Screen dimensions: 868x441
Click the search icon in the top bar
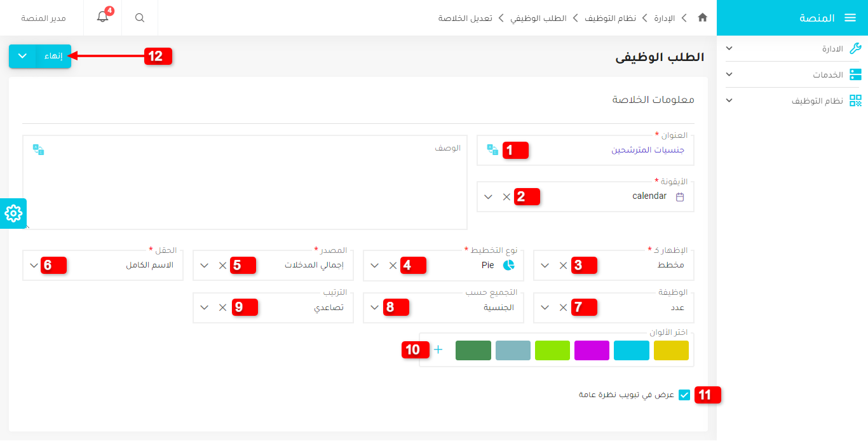click(x=139, y=18)
